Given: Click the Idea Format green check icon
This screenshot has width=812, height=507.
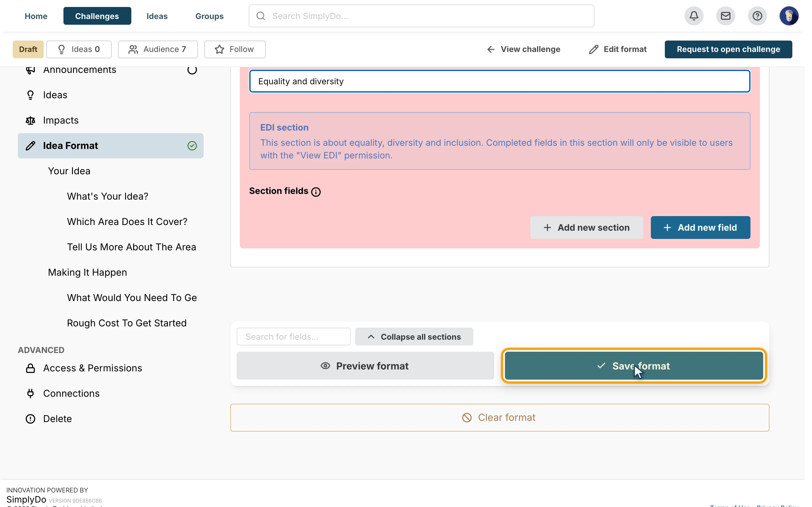Looking at the screenshot, I should [x=192, y=146].
